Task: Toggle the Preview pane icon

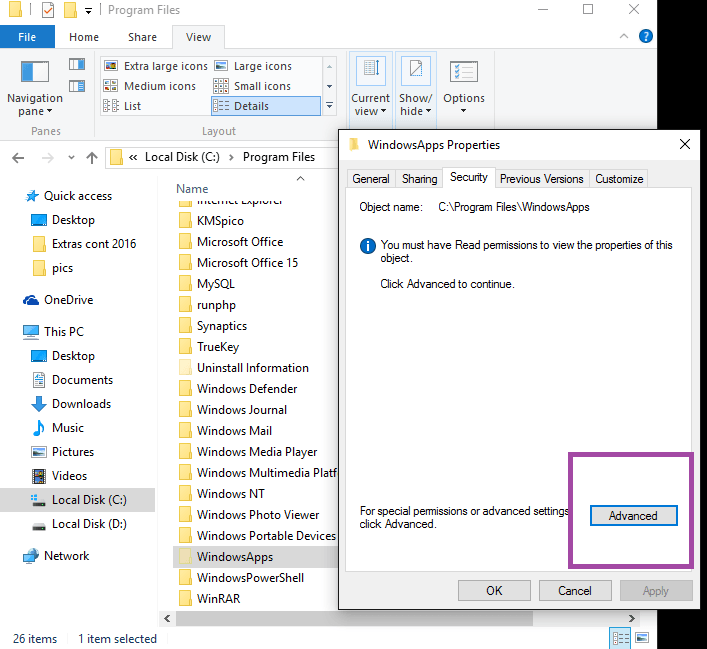Action: coord(77,64)
